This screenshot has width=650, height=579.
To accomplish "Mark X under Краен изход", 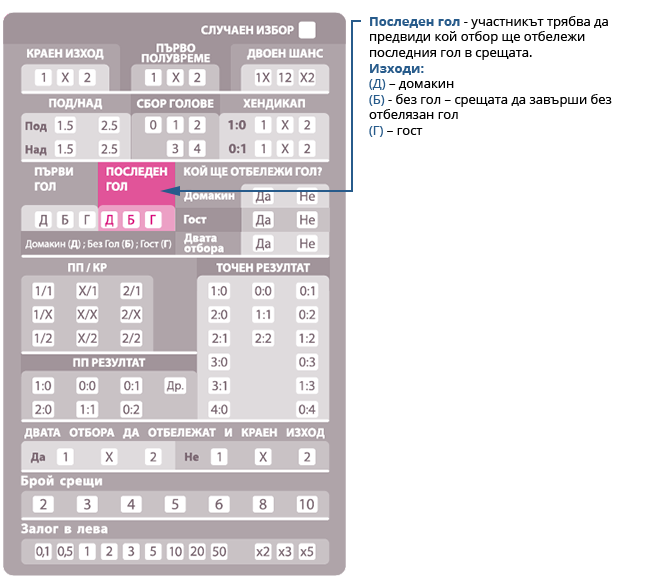I will [x=65, y=78].
